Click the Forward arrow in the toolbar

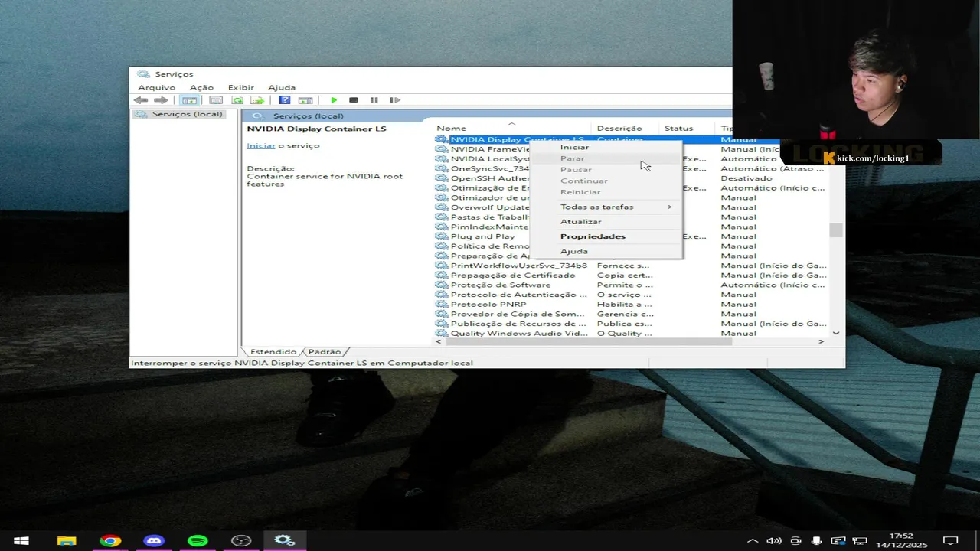tap(160, 100)
